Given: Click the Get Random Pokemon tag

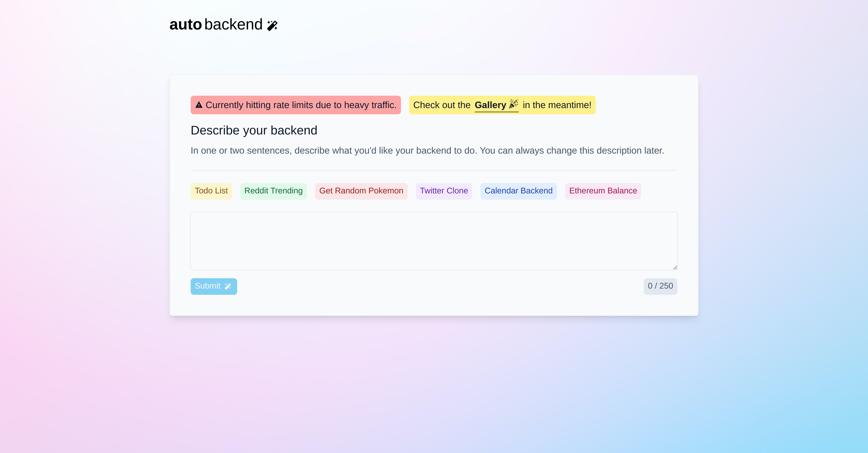Looking at the screenshot, I should pos(361,191).
